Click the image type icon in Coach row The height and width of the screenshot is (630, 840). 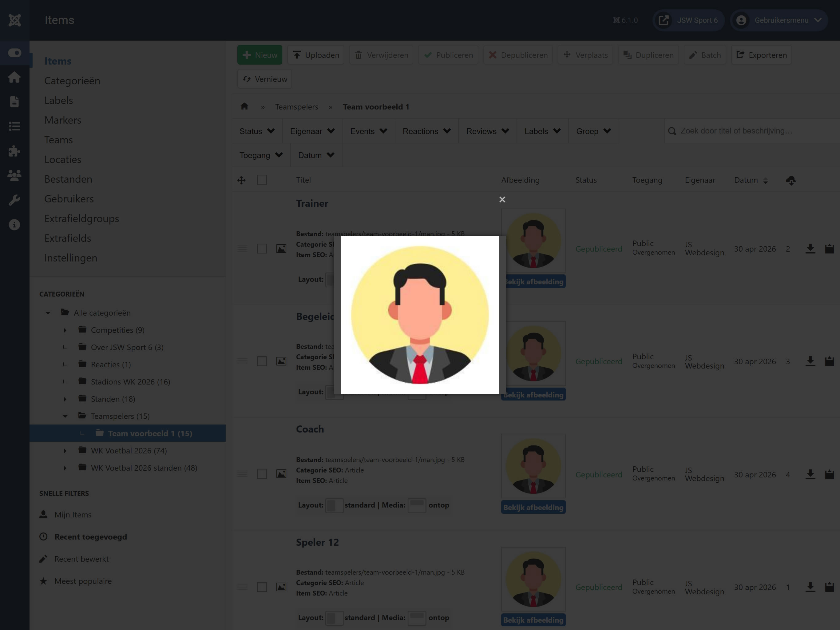281,474
